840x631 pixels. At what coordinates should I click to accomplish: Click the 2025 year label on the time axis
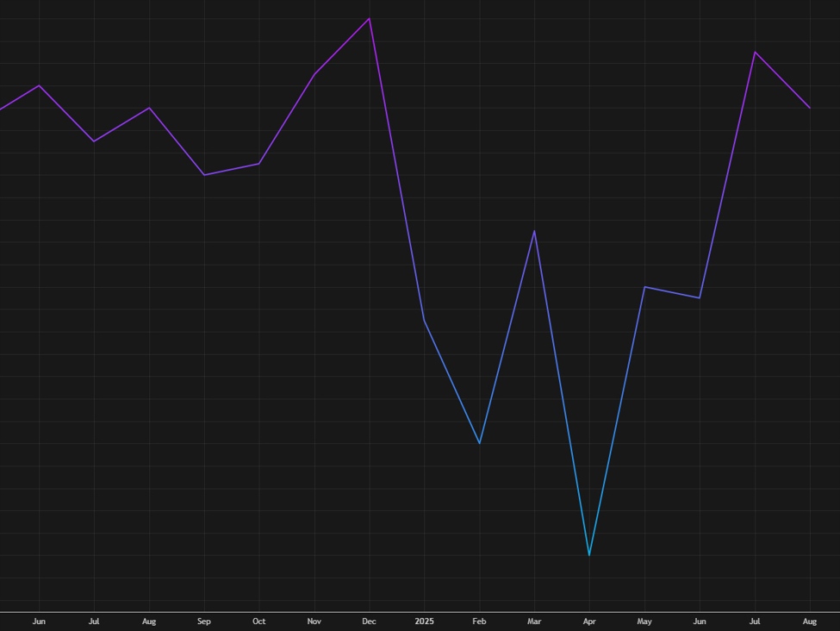[x=424, y=621]
